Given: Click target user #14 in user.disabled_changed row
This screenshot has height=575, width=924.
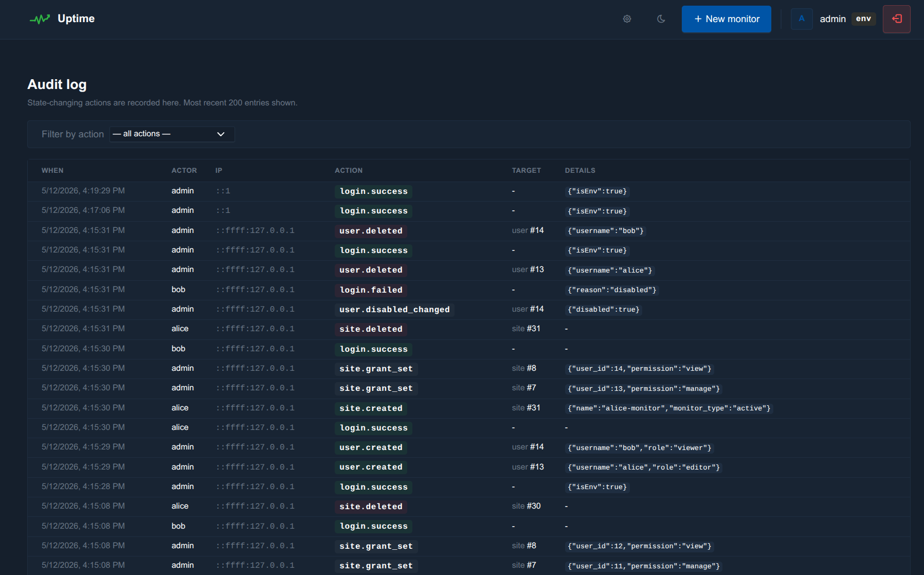Looking at the screenshot, I should (528, 309).
